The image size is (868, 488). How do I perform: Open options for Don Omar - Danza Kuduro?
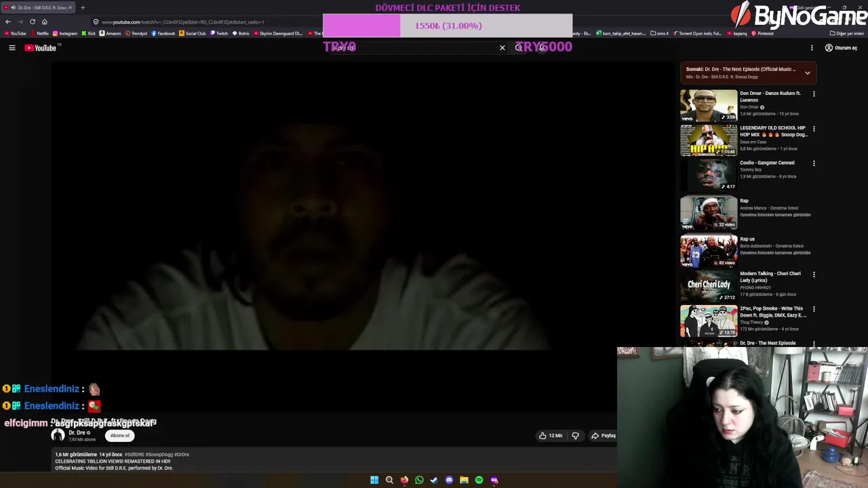pyautogui.click(x=814, y=94)
